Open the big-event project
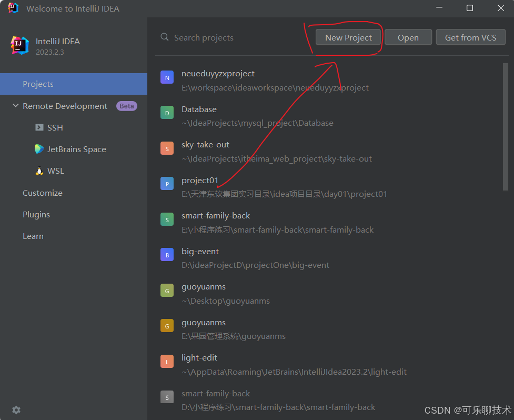This screenshot has height=420, width=514. click(x=200, y=252)
